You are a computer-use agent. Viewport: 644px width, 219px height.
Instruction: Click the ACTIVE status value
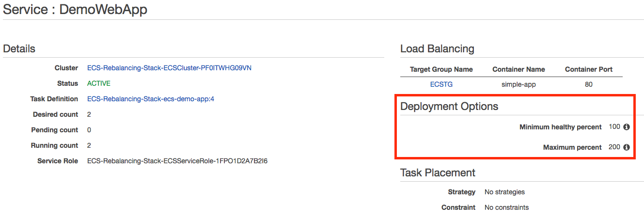(x=99, y=83)
